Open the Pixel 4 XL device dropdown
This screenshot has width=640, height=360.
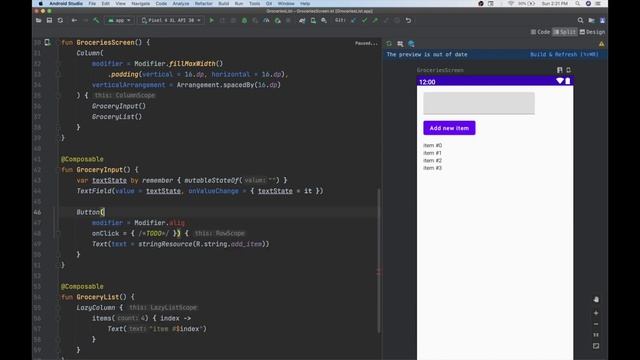pyautogui.click(x=171, y=20)
